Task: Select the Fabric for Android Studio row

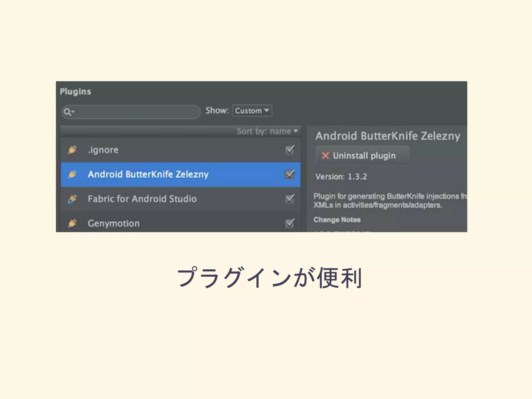Action: pos(181,199)
